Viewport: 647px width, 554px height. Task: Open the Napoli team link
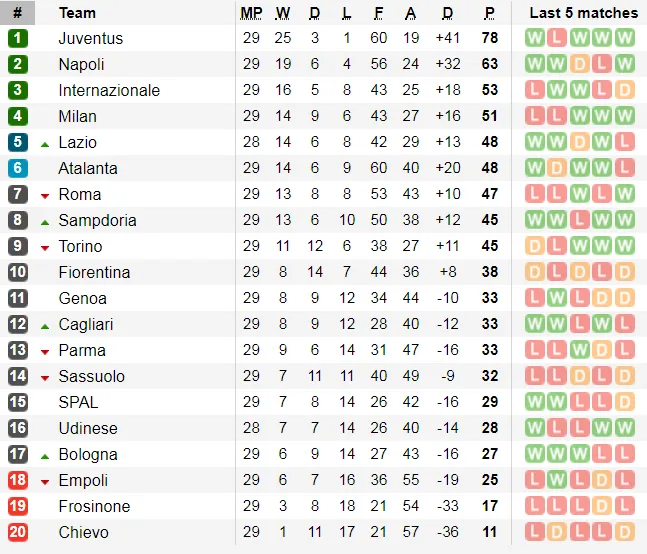[x=81, y=64]
